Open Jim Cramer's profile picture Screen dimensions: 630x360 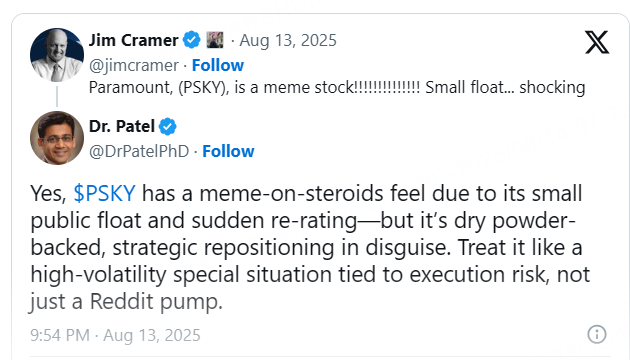coord(57,55)
